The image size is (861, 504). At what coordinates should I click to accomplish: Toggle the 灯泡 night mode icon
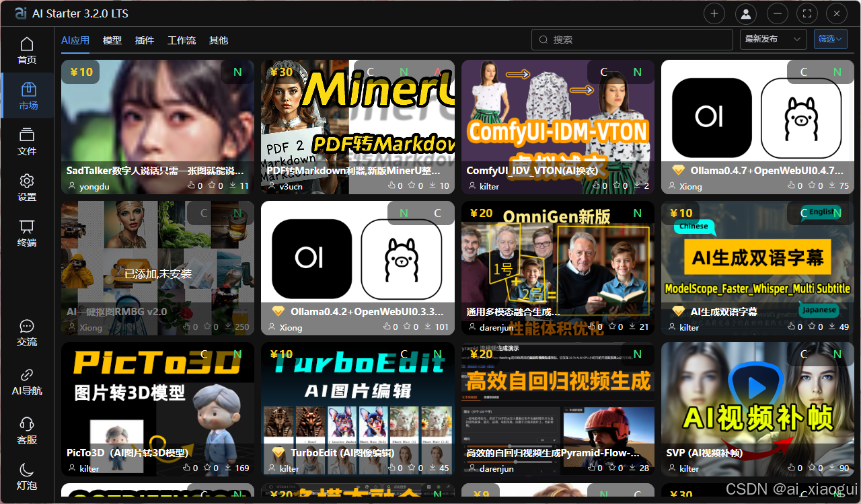(x=27, y=476)
